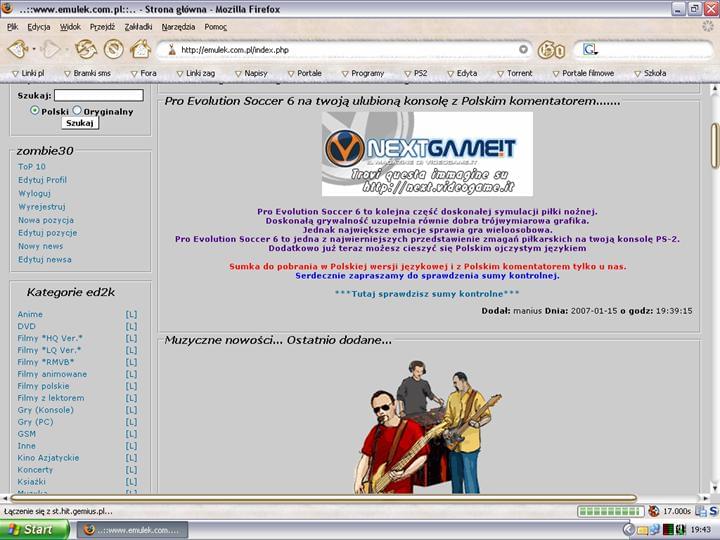Click Tutaj sprawdzisz sumy kontrolne link
Screen dimensions: 720x540
coord(427,293)
